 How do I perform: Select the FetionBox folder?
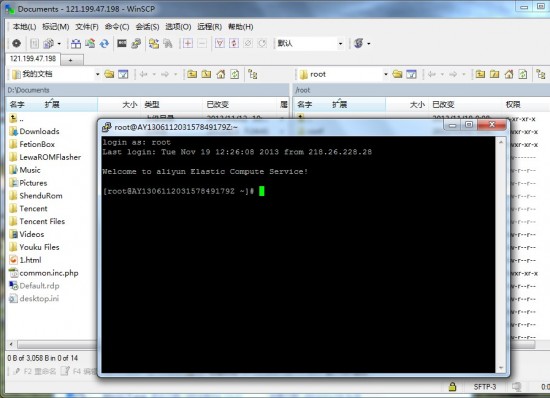[32, 144]
